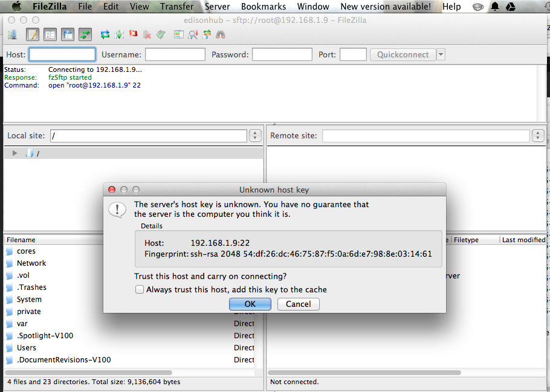Enable 'Always trust this host' checkbox
The image size is (550, 392).
pos(140,289)
